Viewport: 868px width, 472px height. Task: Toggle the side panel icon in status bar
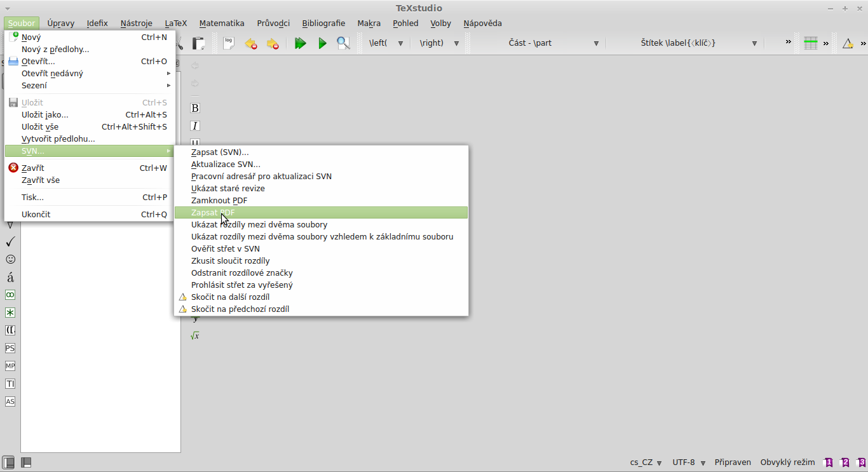(x=8, y=462)
